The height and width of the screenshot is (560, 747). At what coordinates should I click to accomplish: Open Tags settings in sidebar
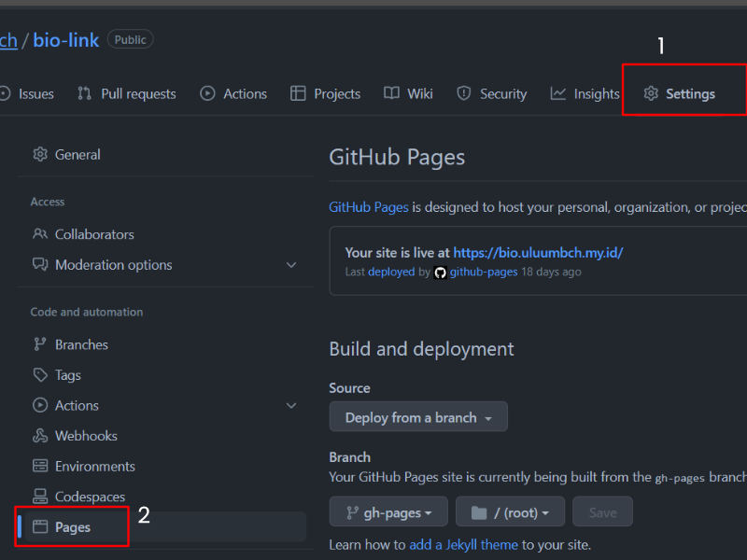pyautogui.click(x=165, y=375)
